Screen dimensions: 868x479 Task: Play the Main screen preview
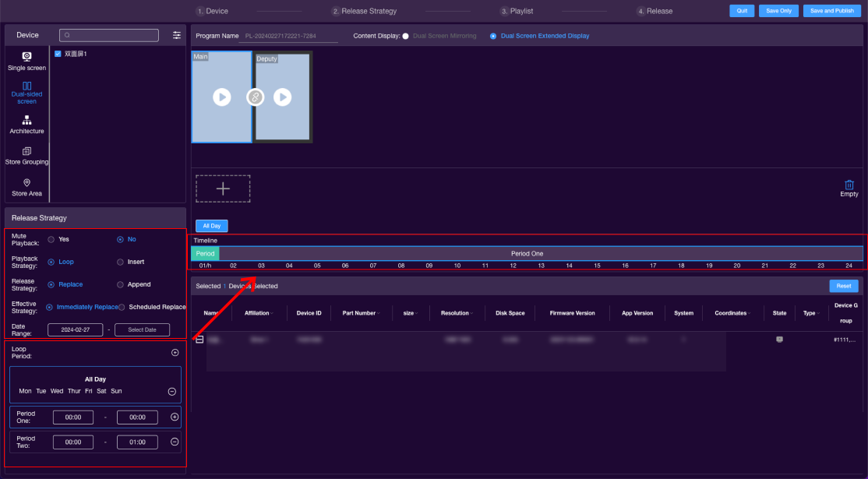pyautogui.click(x=222, y=97)
